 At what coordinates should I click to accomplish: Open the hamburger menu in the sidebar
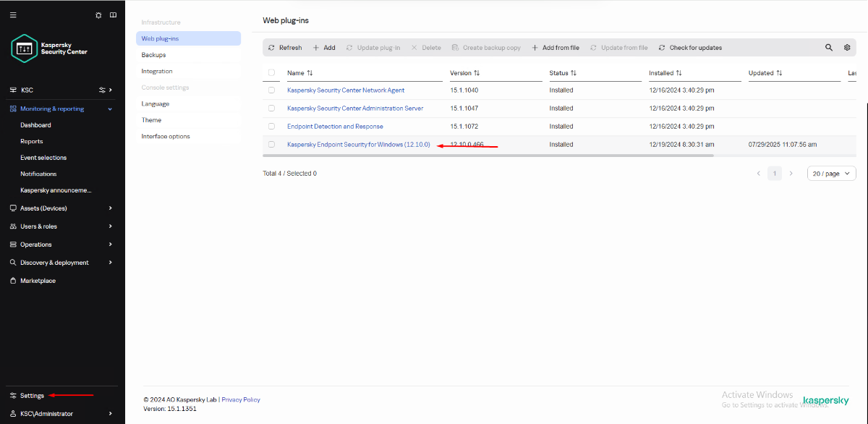click(13, 14)
